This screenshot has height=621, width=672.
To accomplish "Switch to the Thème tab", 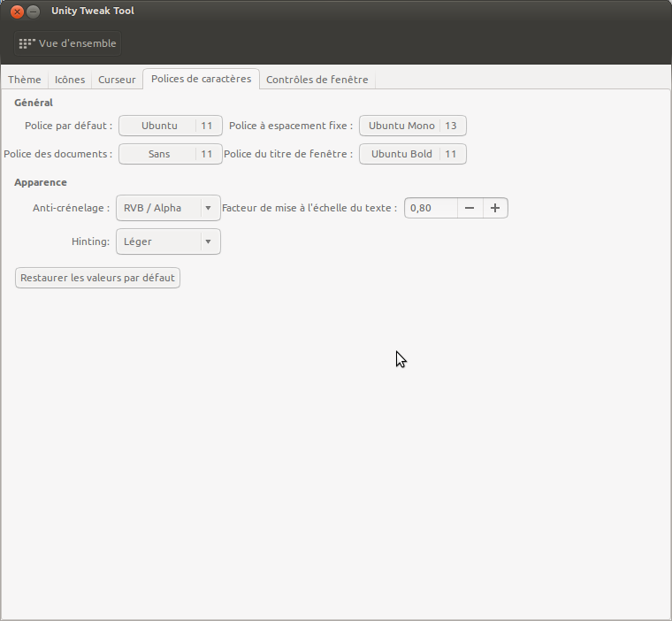I will pos(25,80).
